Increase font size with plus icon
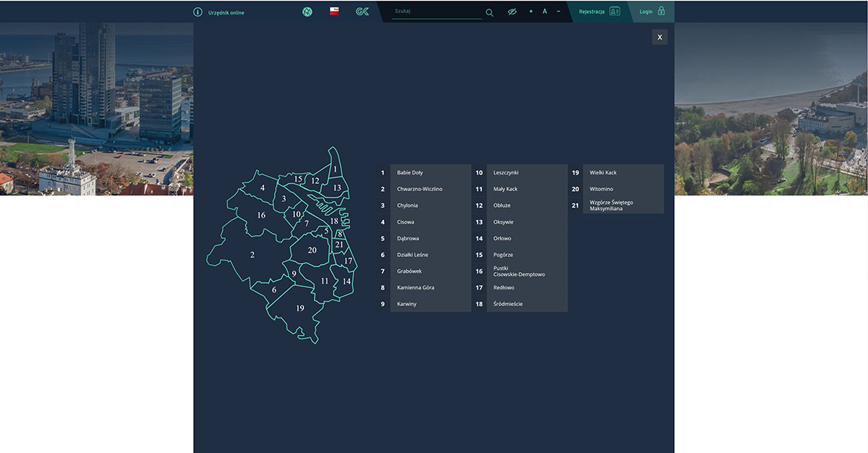The height and width of the screenshot is (453, 868). click(x=531, y=12)
